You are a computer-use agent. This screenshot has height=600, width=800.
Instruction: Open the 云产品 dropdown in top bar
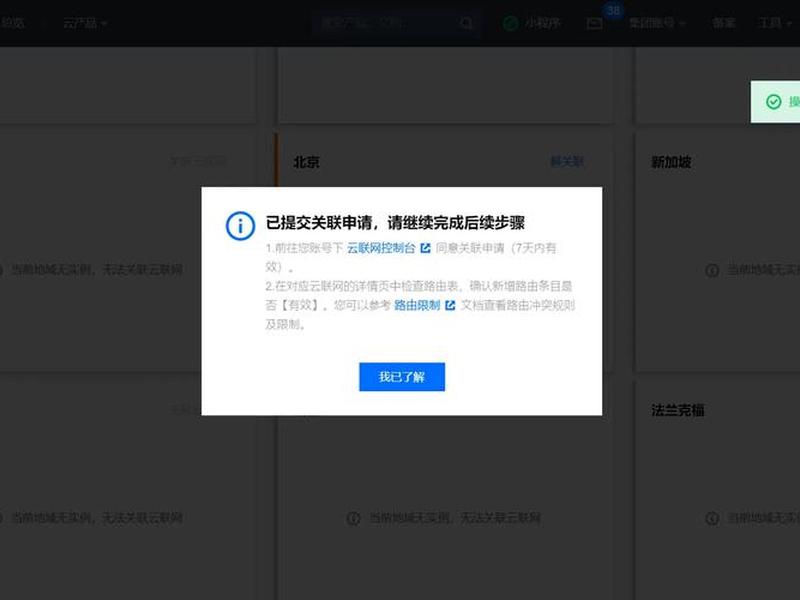[85, 23]
